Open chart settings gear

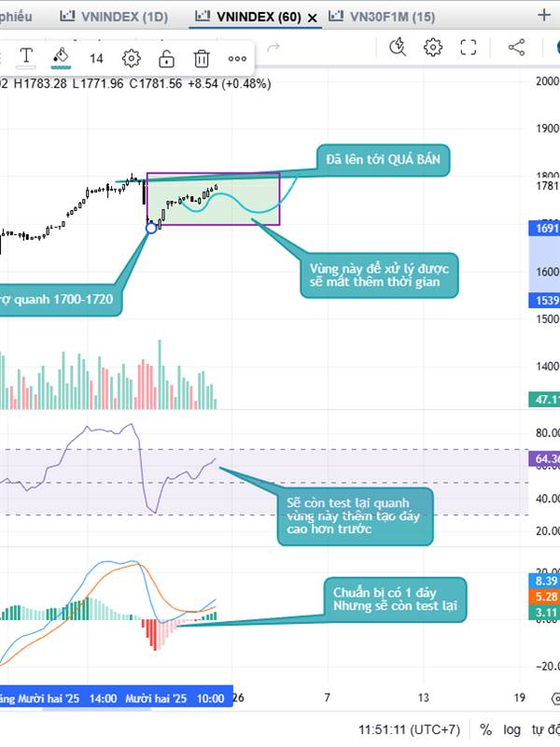433,47
